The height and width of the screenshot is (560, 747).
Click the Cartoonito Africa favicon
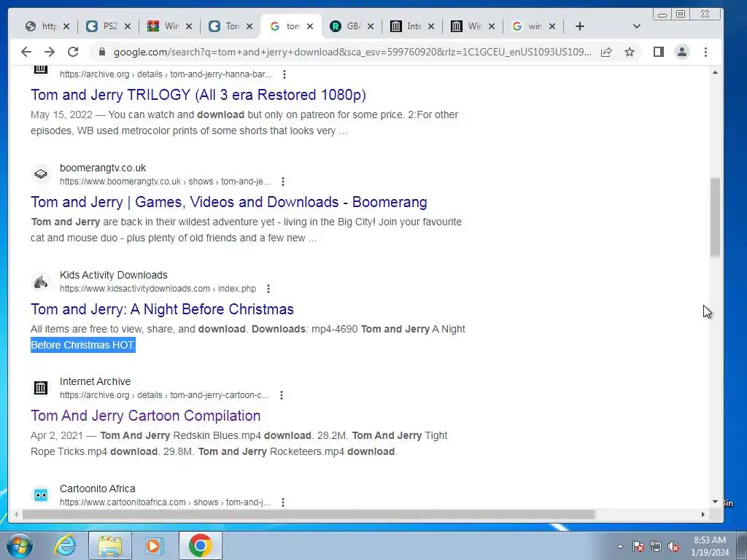pyautogui.click(x=41, y=495)
